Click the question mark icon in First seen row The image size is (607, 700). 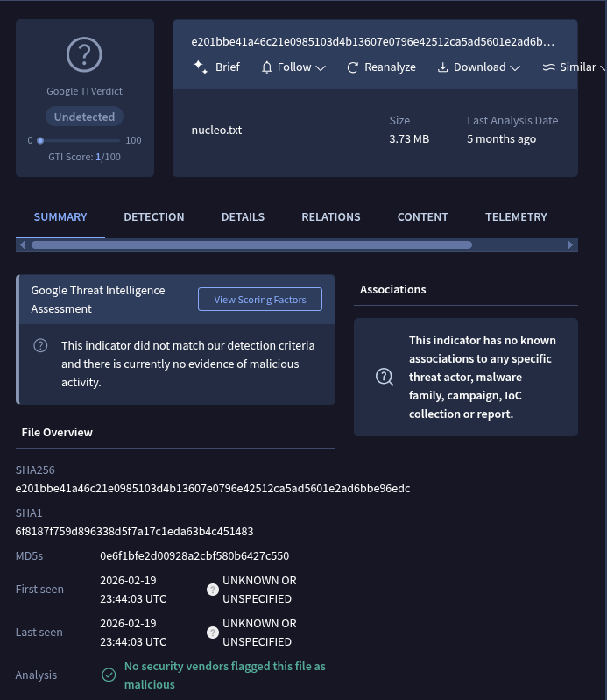pos(213,590)
